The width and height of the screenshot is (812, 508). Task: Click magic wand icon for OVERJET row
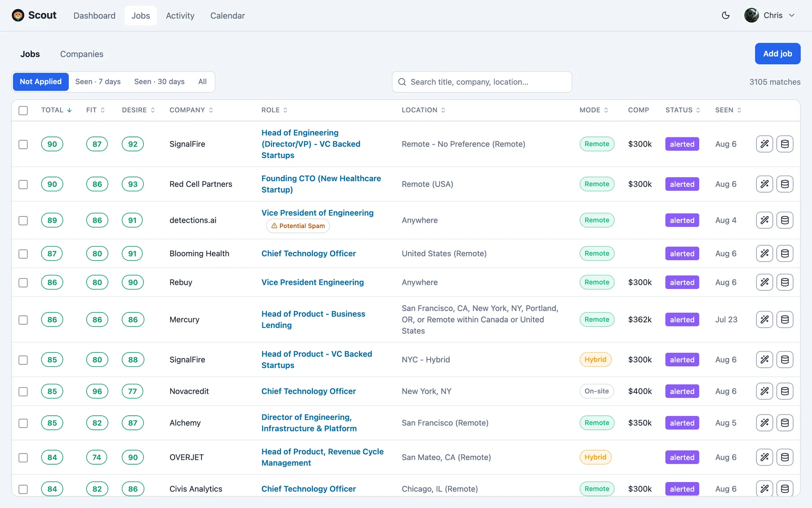[764, 457]
